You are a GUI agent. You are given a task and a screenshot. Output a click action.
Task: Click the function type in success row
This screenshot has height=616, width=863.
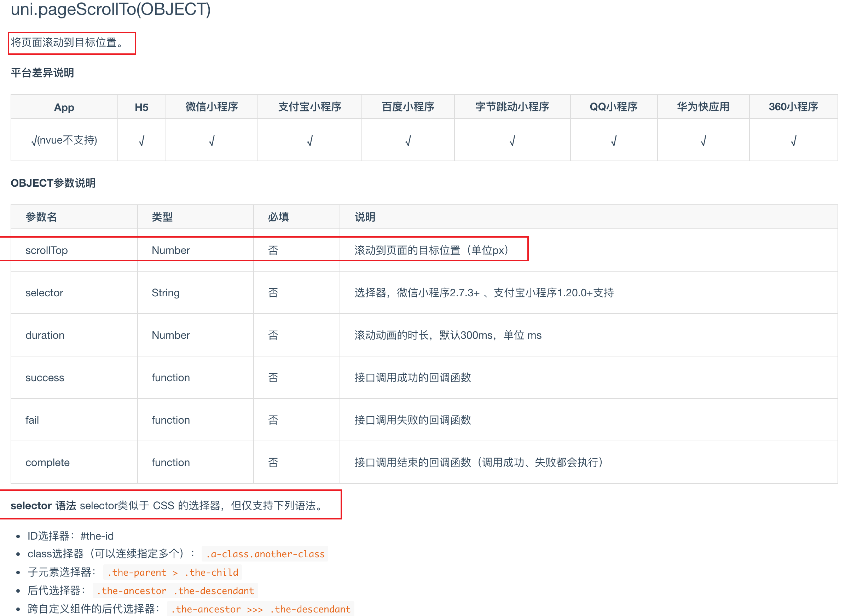[x=171, y=378]
